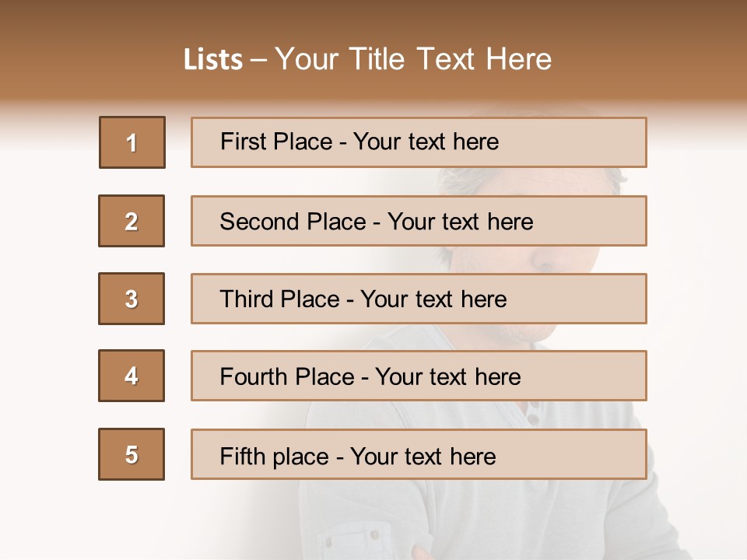Pick the brown box numbered 4
Image resolution: width=747 pixels, height=560 pixels.
point(132,376)
